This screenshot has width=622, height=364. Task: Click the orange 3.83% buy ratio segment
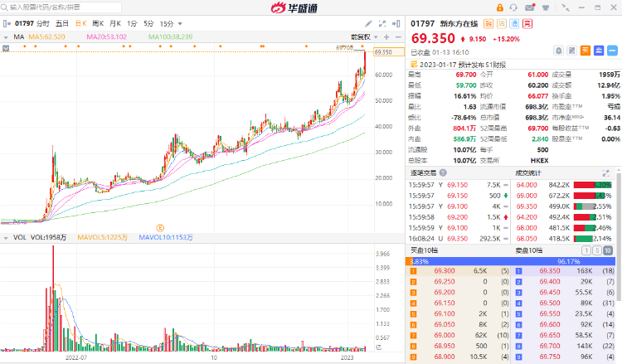coord(410,262)
